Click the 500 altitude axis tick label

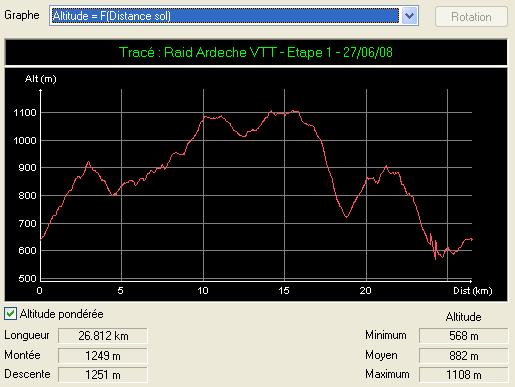(x=27, y=278)
